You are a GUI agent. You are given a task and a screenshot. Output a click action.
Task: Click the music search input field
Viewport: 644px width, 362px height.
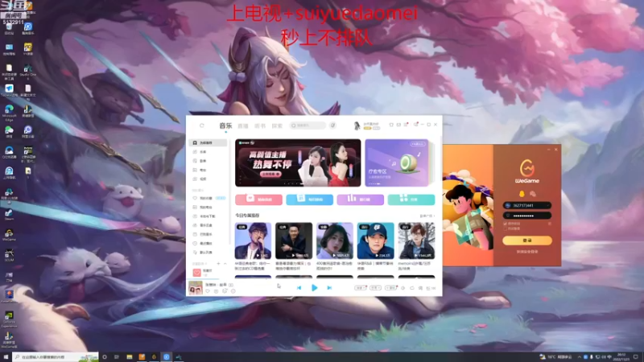(x=308, y=125)
